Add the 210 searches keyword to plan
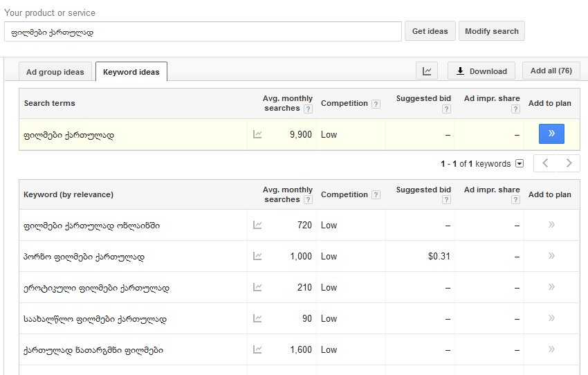The width and height of the screenshot is (588, 375). (x=551, y=287)
